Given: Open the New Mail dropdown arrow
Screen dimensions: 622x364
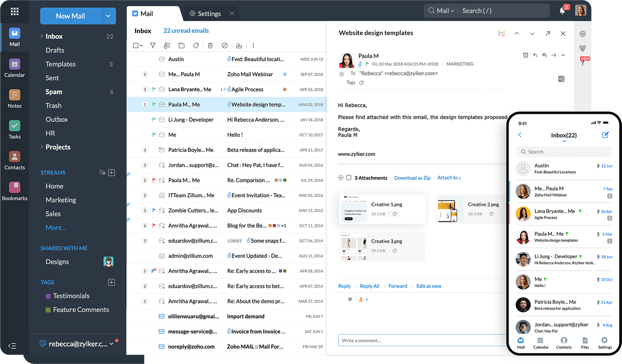Looking at the screenshot, I should pos(108,16).
